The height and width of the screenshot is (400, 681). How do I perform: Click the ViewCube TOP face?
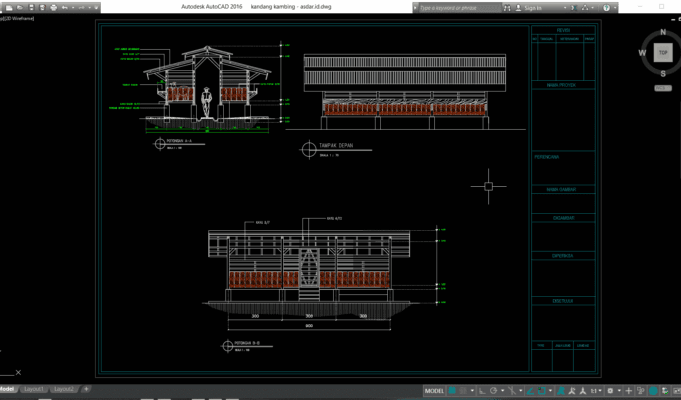coord(663,53)
